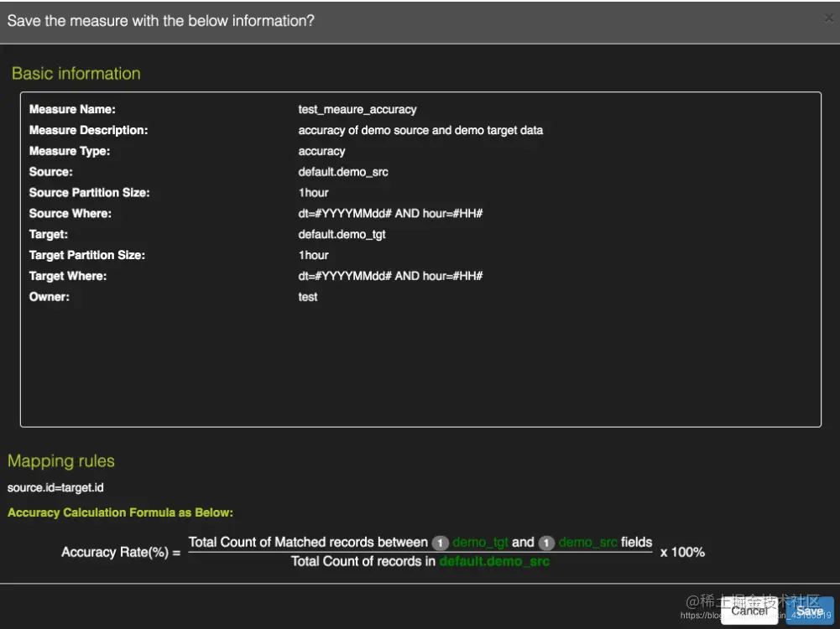Screen dimensions: 840x629
Task: Click the Measure Name: label
Action: (x=72, y=109)
